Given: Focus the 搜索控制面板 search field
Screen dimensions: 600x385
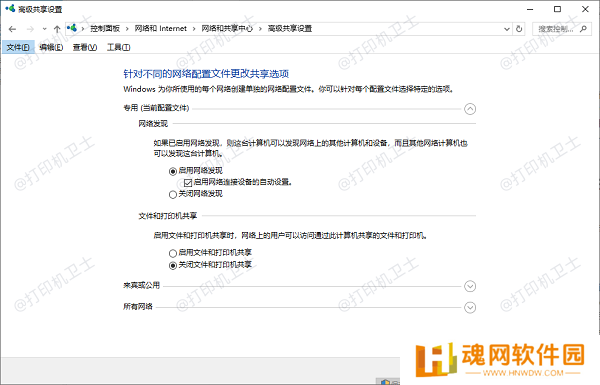Looking at the screenshot, I should [x=562, y=29].
